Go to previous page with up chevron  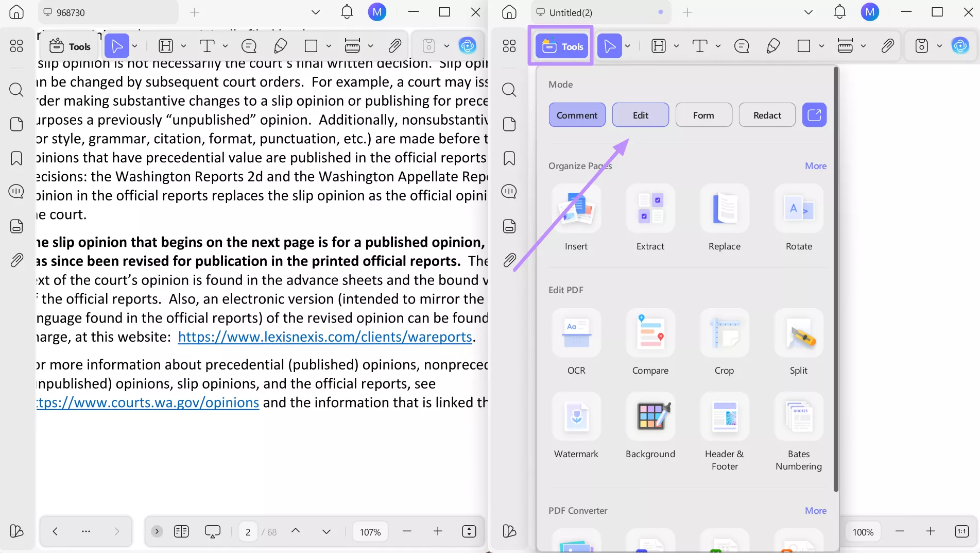296,531
